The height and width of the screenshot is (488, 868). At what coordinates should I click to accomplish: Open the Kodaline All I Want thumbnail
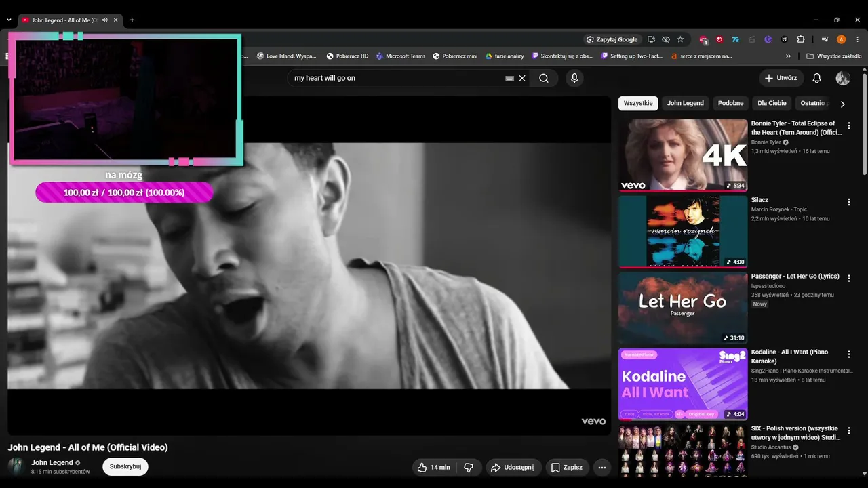pyautogui.click(x=683, y=384)
